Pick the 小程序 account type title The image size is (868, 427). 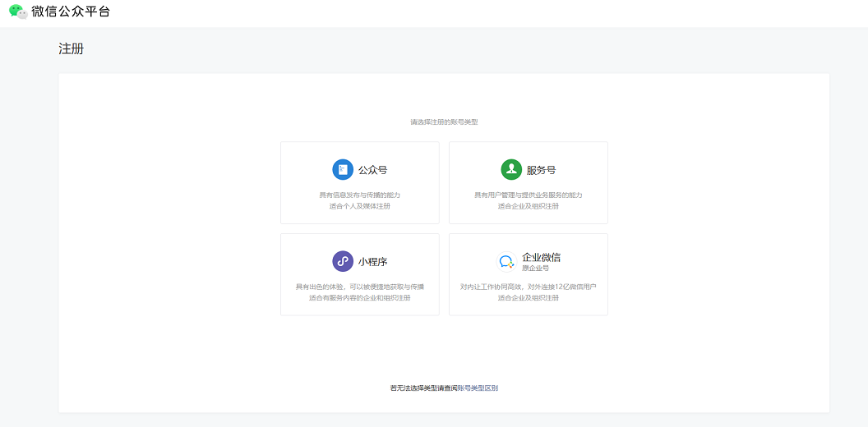(372, 262)
